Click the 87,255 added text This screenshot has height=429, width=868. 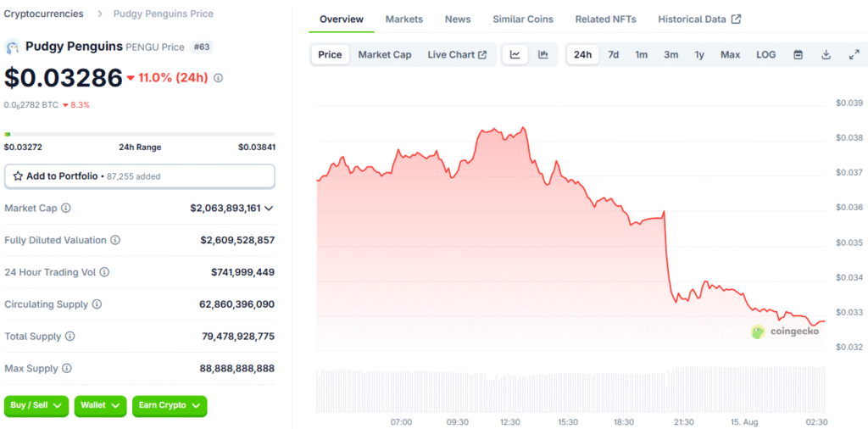(131, 176)
